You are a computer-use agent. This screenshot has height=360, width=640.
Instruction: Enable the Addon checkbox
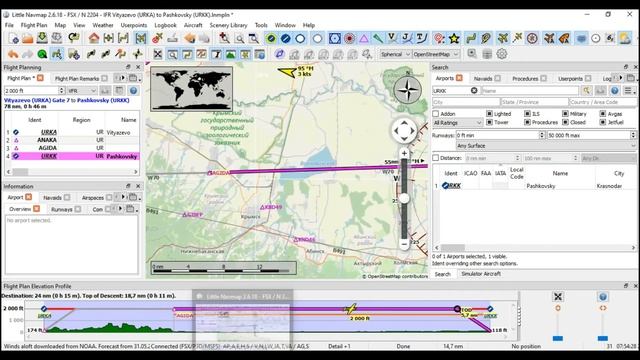[x=436, y=114]
